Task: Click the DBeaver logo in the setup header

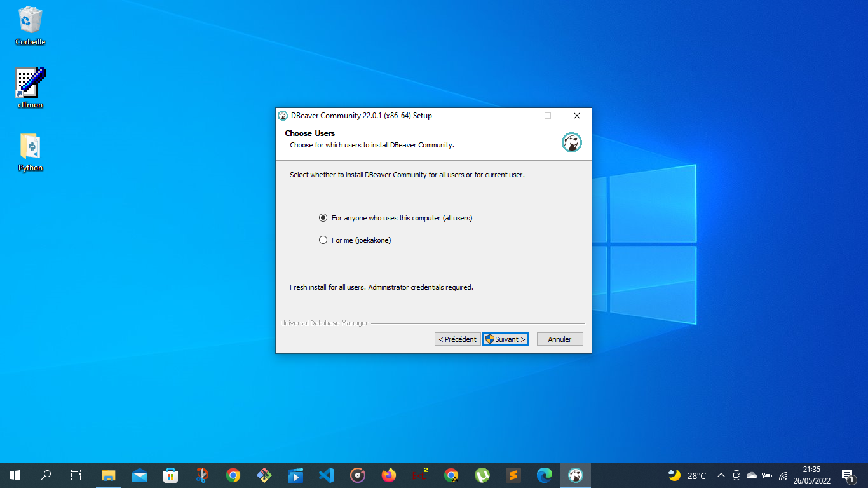Action: pyautogui.click(x=572, y=142)
